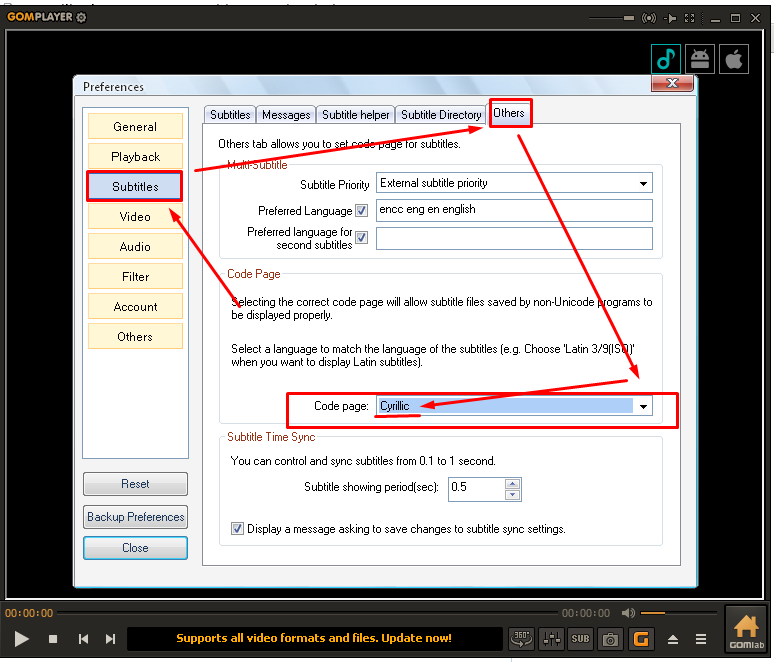The height and width of the screenshot is (662, 774).
Task: Switch to the Subtitles tab
Action: pyautogui.click(x=230, y=115)
